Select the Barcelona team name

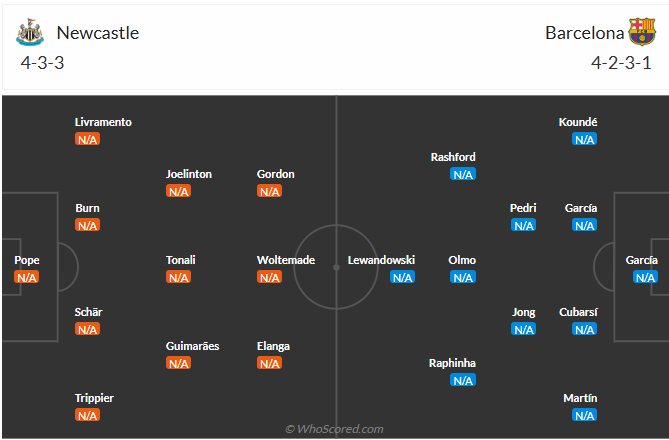(585, 32)
